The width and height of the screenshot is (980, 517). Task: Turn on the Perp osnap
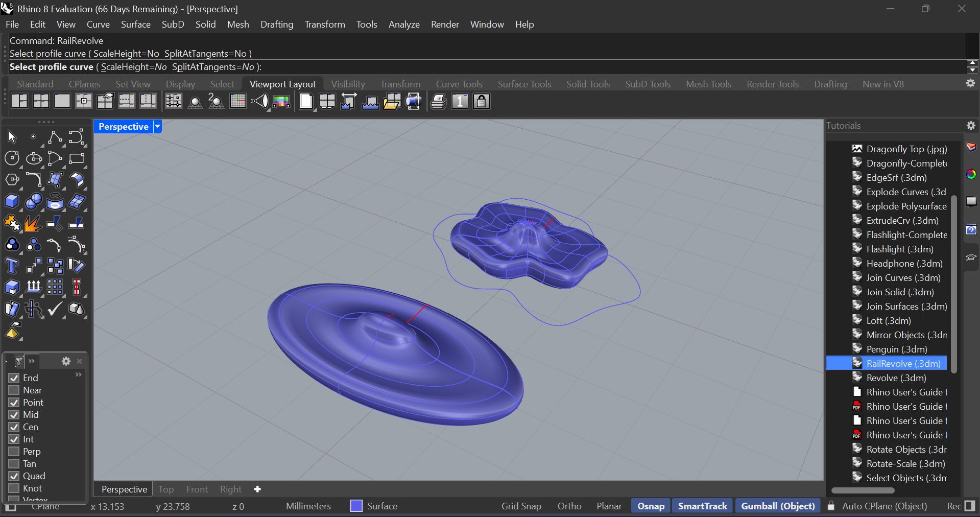coord(14,452)
